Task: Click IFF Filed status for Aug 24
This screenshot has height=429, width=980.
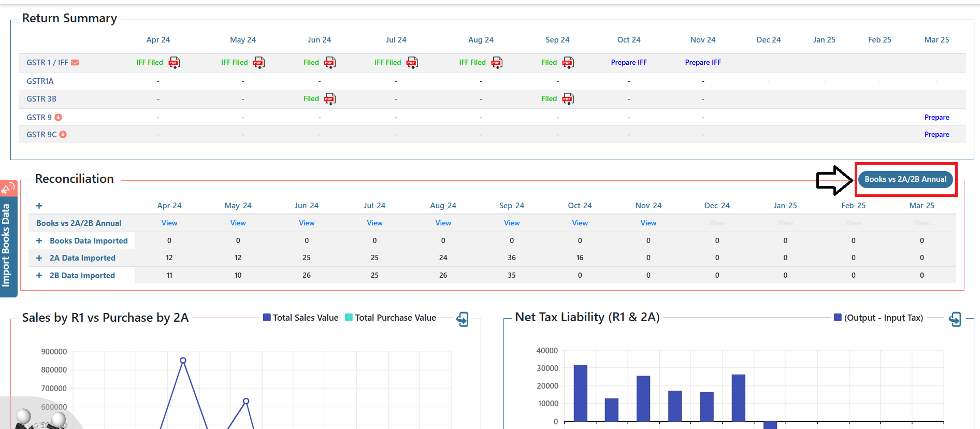Action: pos(472,63)
